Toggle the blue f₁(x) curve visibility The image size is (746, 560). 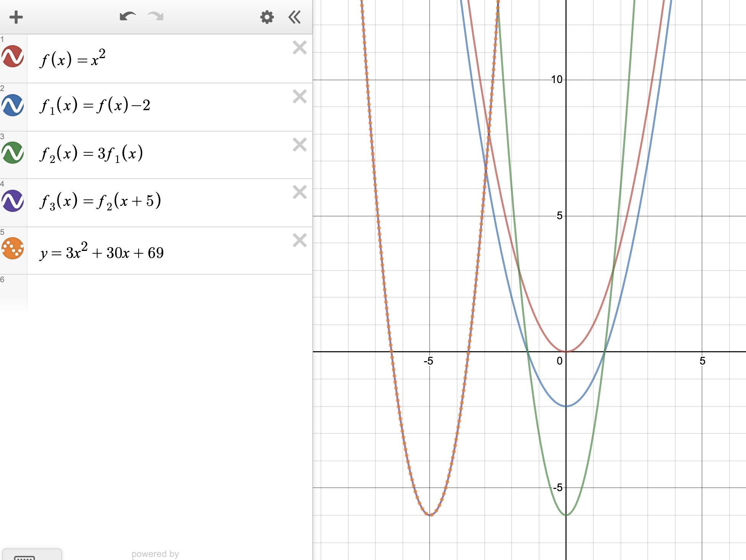click(x=13, y=105)
